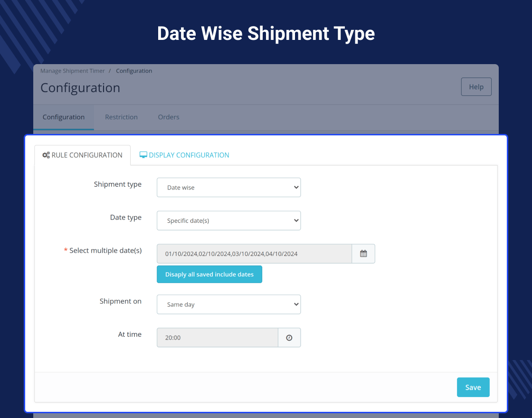Click the Configuration breadcrumb item
Screen dimensions: 532x418
tap(134, 71)
